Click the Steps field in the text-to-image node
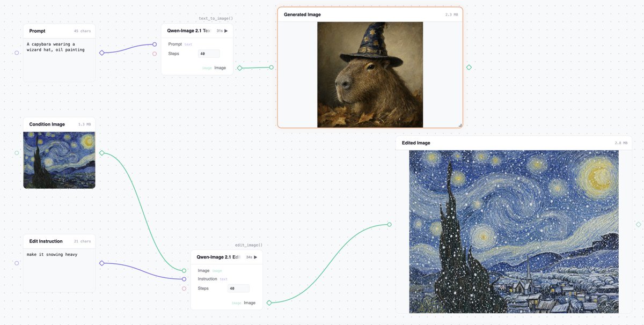 pyautogui.click(x=209, y=54)
